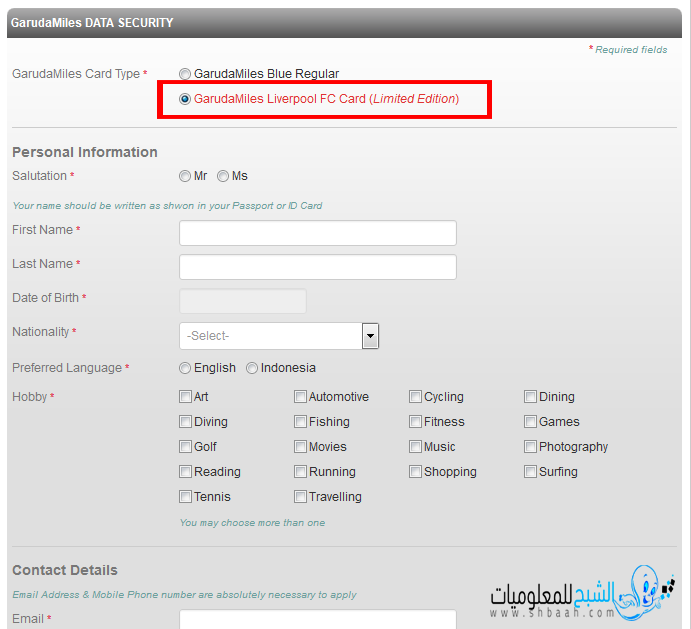Open the Nationality dropdown
This screenshot has height=629, width=691.
pyautogui.click(x=279, y=336)
